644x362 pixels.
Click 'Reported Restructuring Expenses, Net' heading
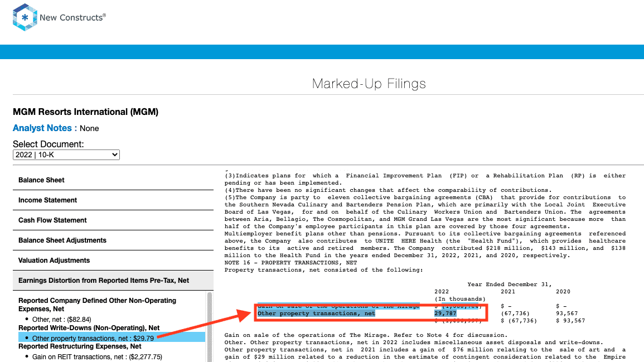[80, 346]
